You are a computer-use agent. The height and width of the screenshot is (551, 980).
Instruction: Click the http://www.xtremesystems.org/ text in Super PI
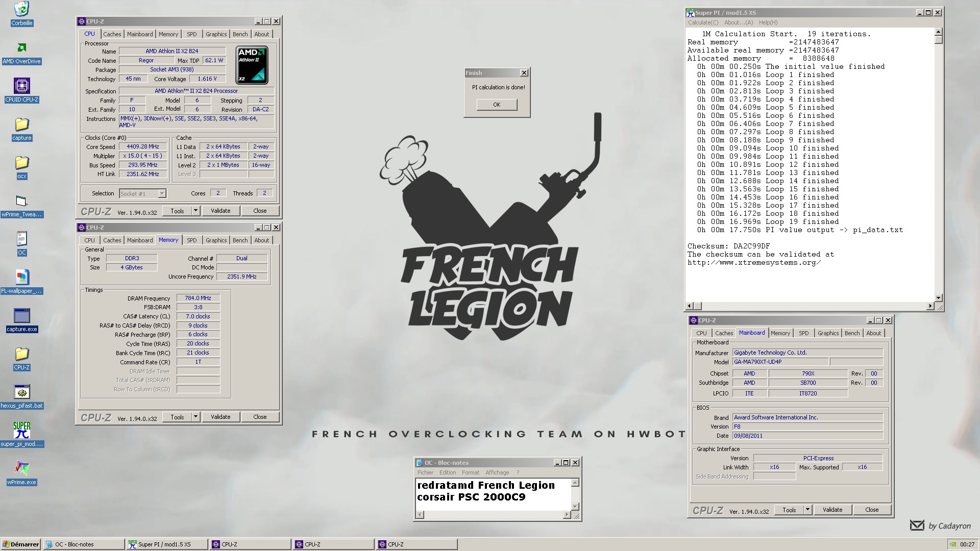click(754, 263)
